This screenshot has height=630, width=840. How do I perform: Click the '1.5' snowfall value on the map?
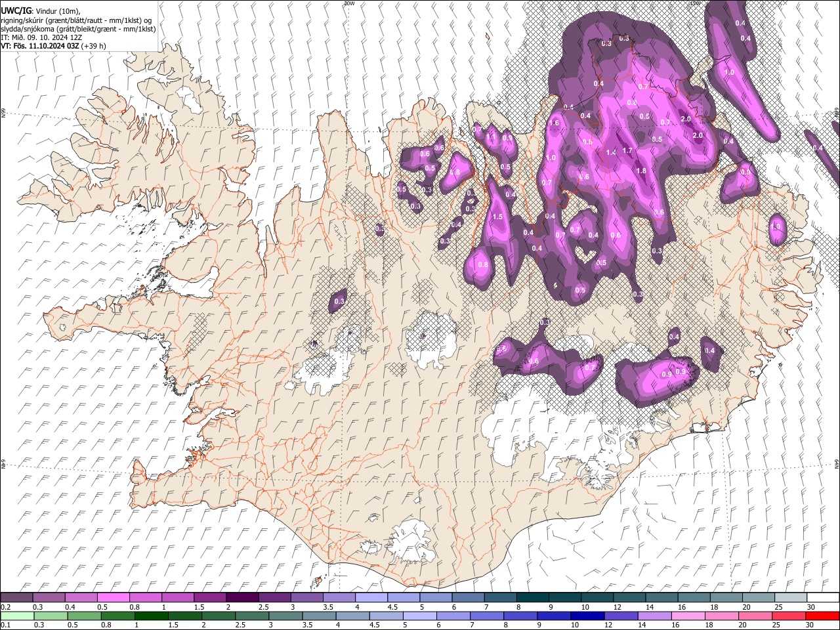click(497, 217)
